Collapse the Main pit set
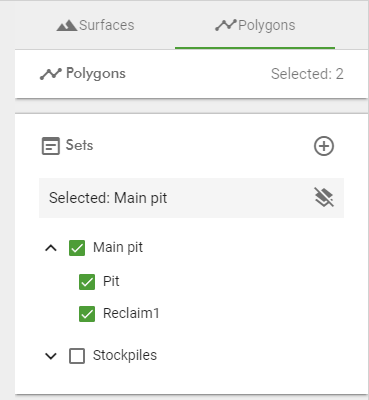369x400 pixels. click(51, 248)
